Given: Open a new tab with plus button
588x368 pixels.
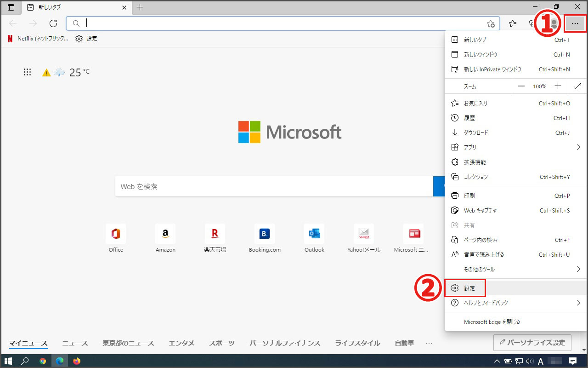Looking at the screenshot, I should click(x=140, y=7).
